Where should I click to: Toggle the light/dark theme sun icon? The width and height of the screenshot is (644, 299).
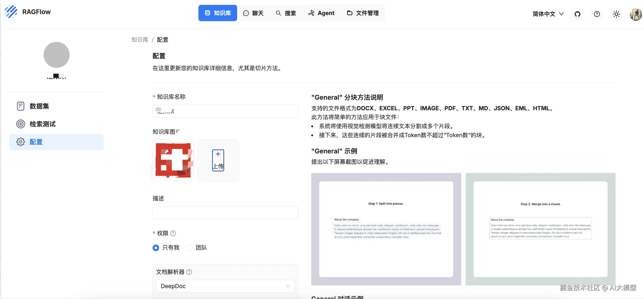[x=616, y=14]
